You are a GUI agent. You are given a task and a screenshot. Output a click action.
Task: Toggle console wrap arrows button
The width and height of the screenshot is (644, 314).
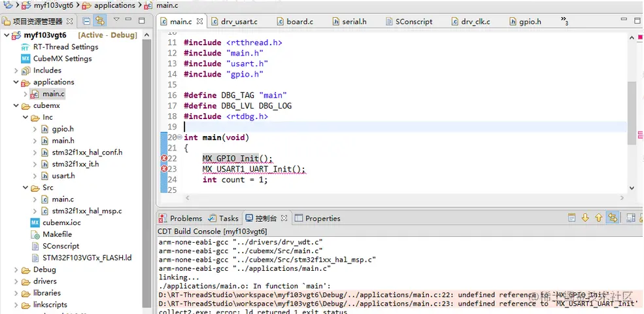612,217
